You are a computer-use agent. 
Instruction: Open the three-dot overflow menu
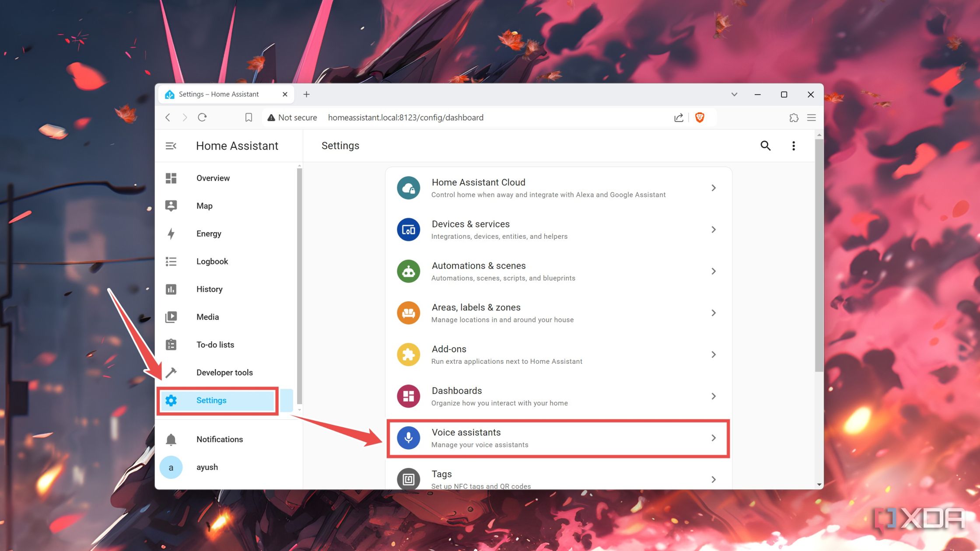point(793,146)
